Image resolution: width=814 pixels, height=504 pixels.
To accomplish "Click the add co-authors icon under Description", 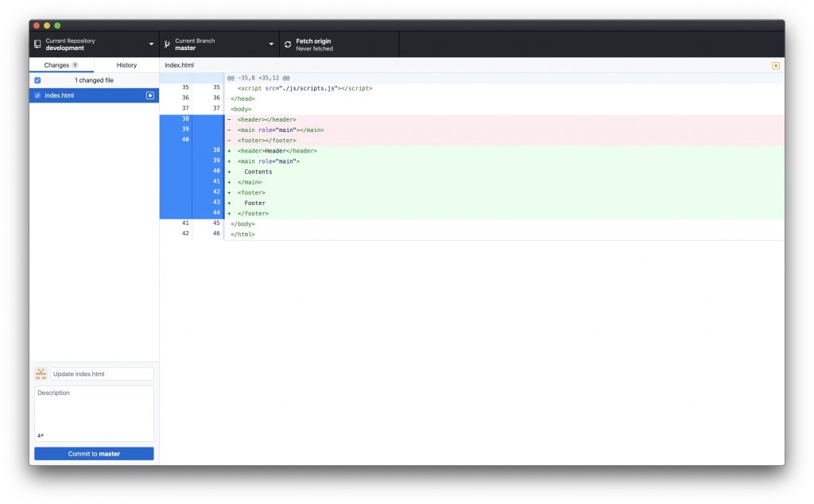I will point(41,435).
